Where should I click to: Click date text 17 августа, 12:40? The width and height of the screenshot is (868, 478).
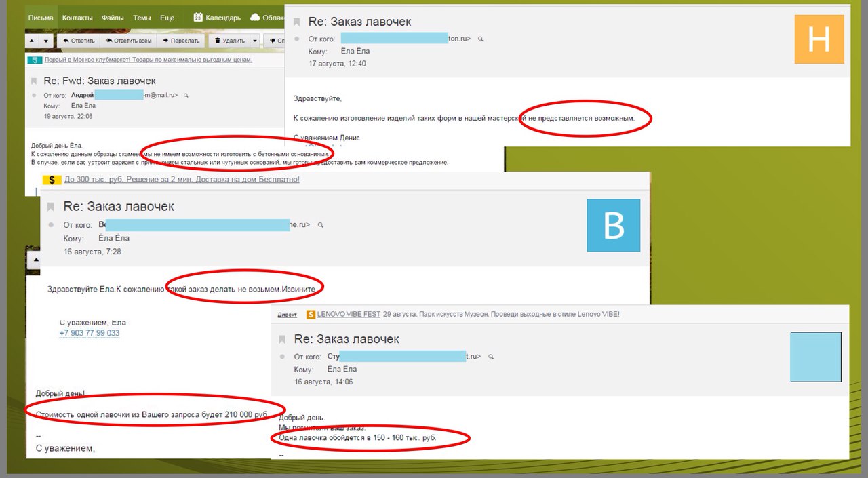(337, 63)
